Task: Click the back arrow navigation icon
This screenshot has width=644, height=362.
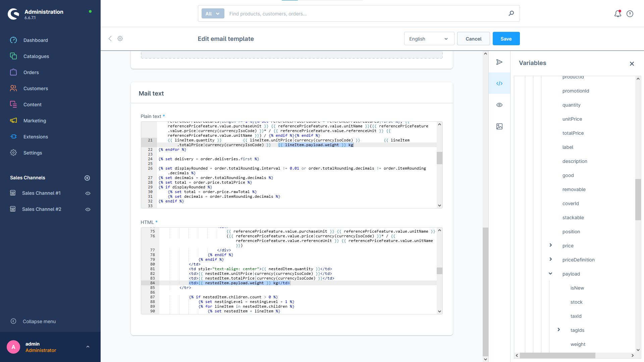Action: click(x=110, y=39)
